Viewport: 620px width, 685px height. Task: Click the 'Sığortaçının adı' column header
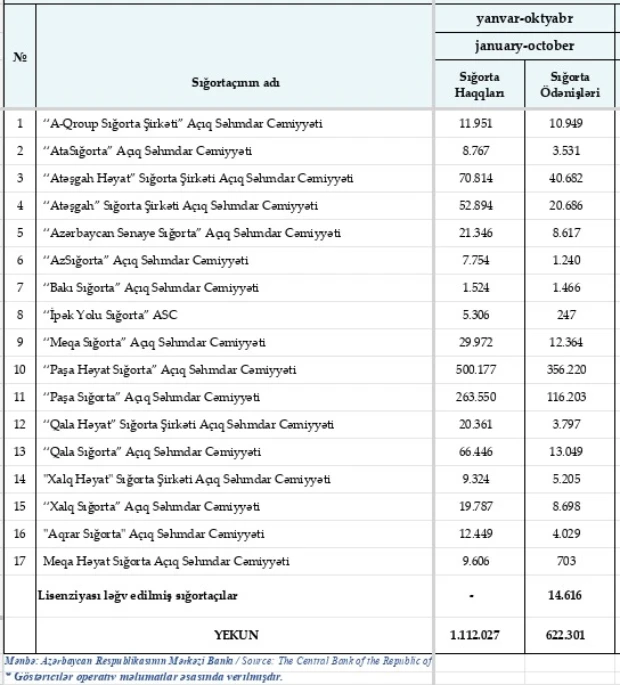tap(236, 85)
